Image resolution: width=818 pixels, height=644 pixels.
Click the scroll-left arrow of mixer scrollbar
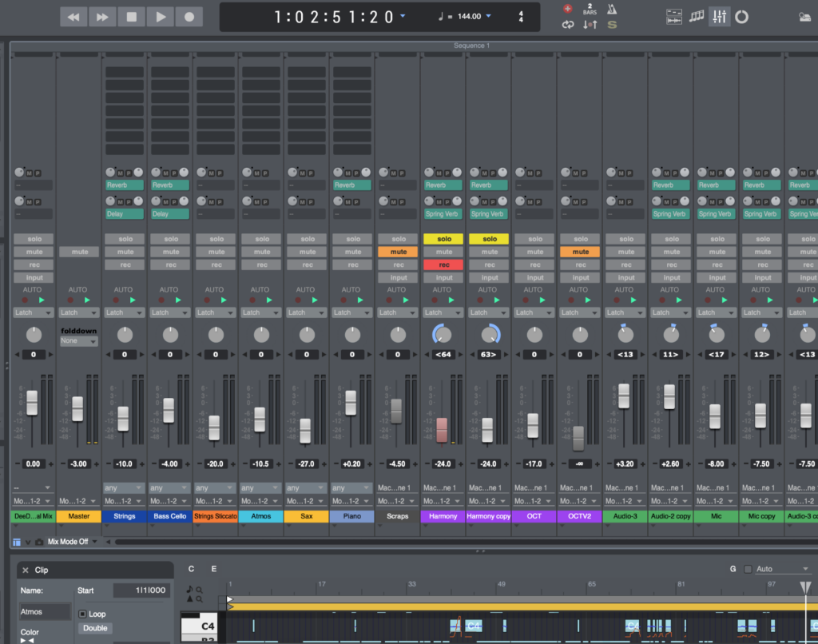coord(108,543)
